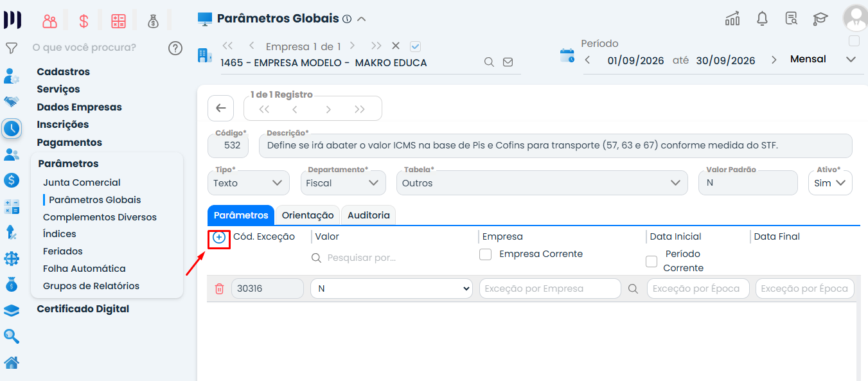This screenshot has height=381, width=868.
Task: Open the user profile avatar
Action: [855, 18]
